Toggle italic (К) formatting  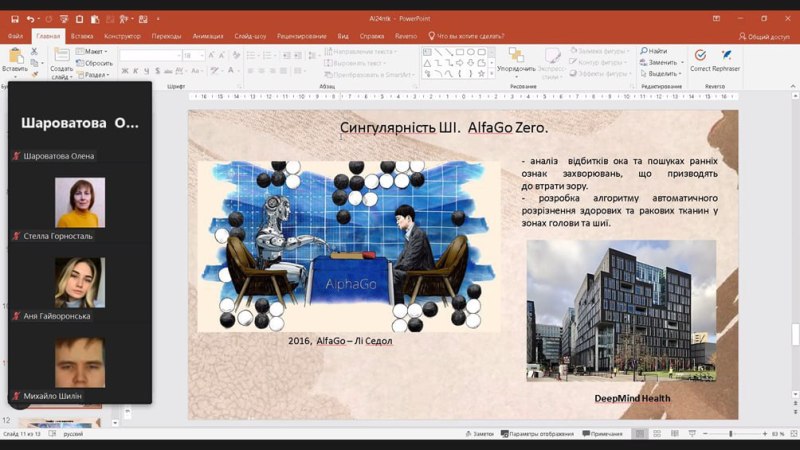tap(136, 71)
